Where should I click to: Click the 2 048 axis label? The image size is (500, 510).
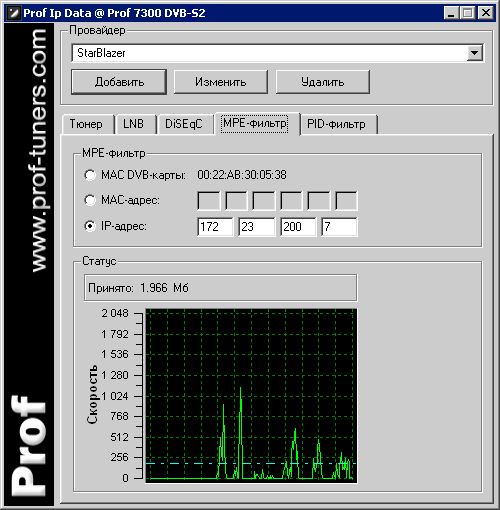click(115, 313)
